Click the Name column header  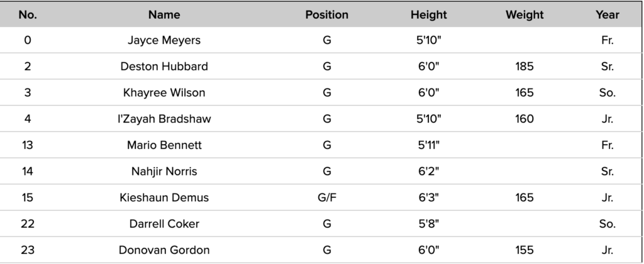[x=164, y=14]
